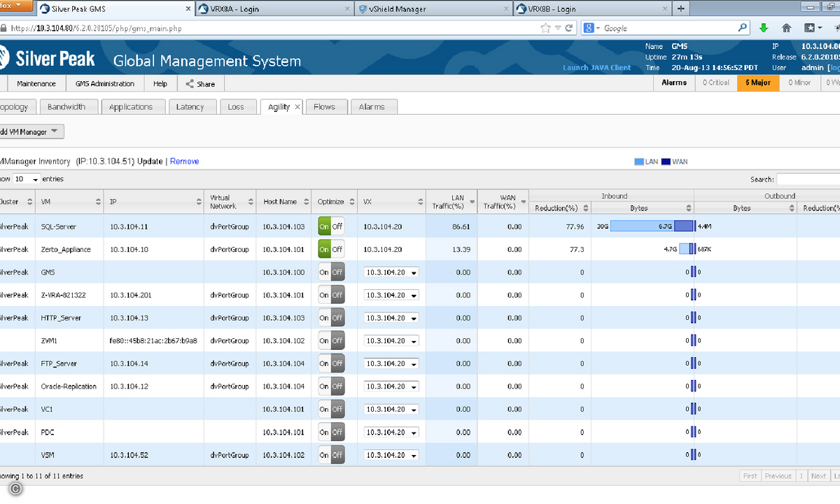Image resolution: width=840 pixels, height=504 pixels.
Task: Close the VRX8A - Login browser tab
Action: [x=346, y=9]
